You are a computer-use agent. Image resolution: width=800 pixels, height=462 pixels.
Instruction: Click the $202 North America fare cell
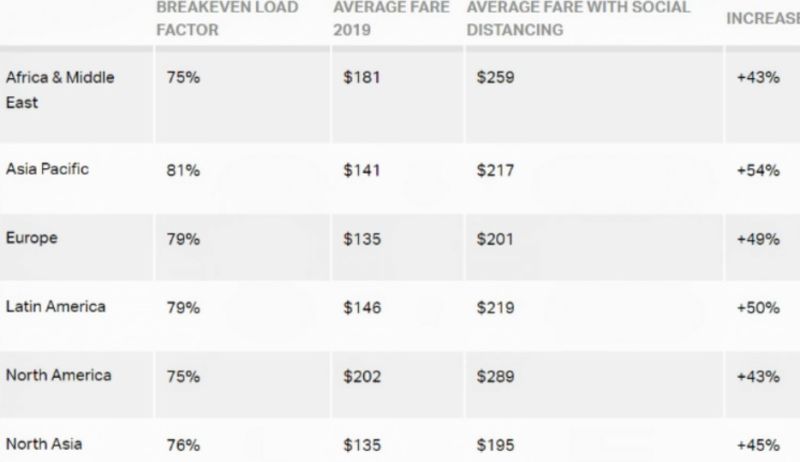pos(362,376)
